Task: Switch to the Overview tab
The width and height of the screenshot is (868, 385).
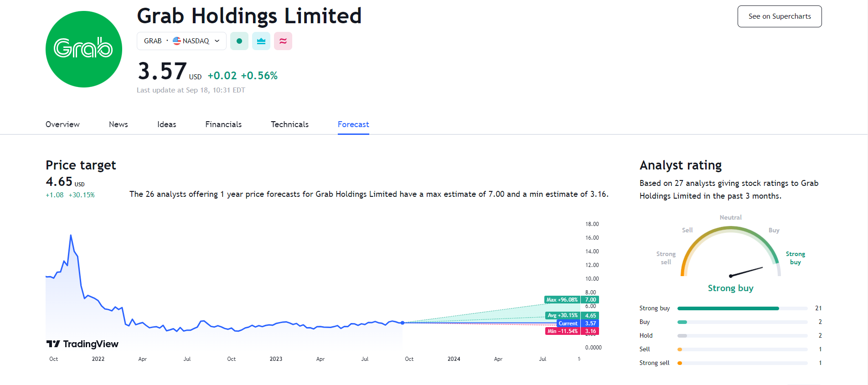Action: coord(62,124)
